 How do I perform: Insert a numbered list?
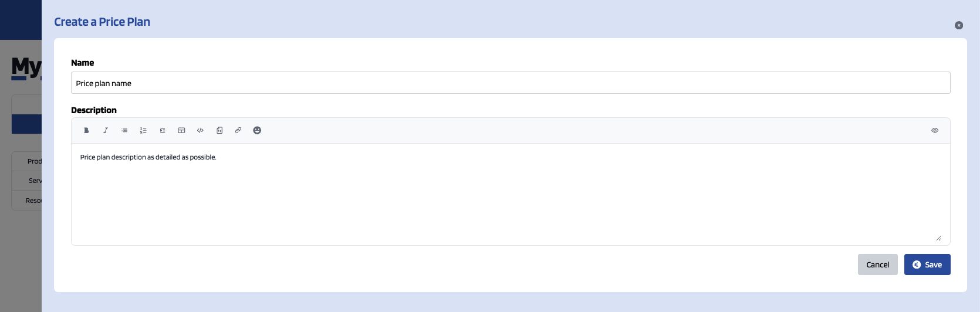[x=143, y=130]
